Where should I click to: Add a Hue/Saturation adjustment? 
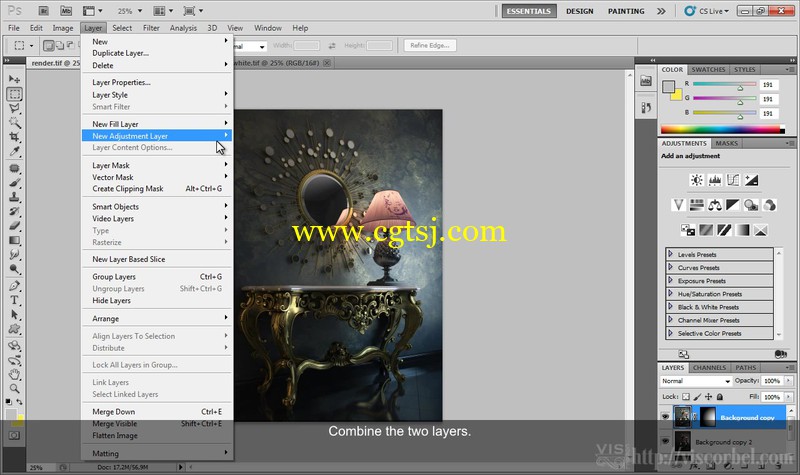pyautogui.click(x=696, y=205)
